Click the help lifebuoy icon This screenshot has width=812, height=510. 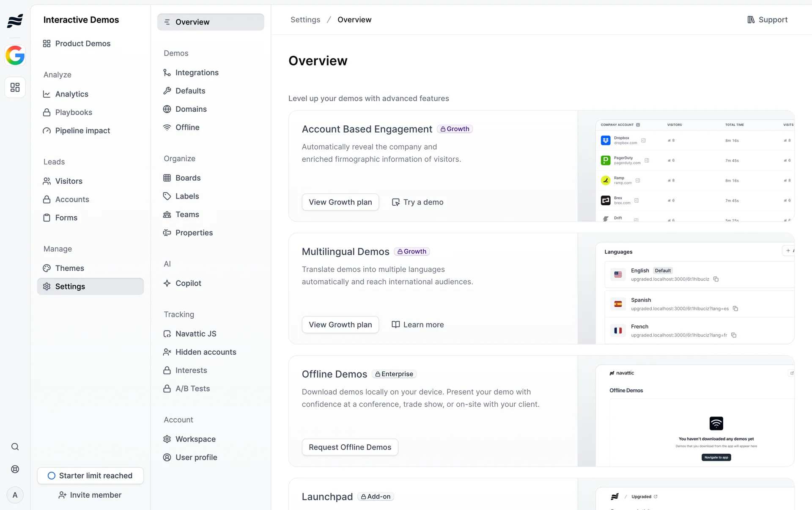pyautogui.click(x=15, y=469)
